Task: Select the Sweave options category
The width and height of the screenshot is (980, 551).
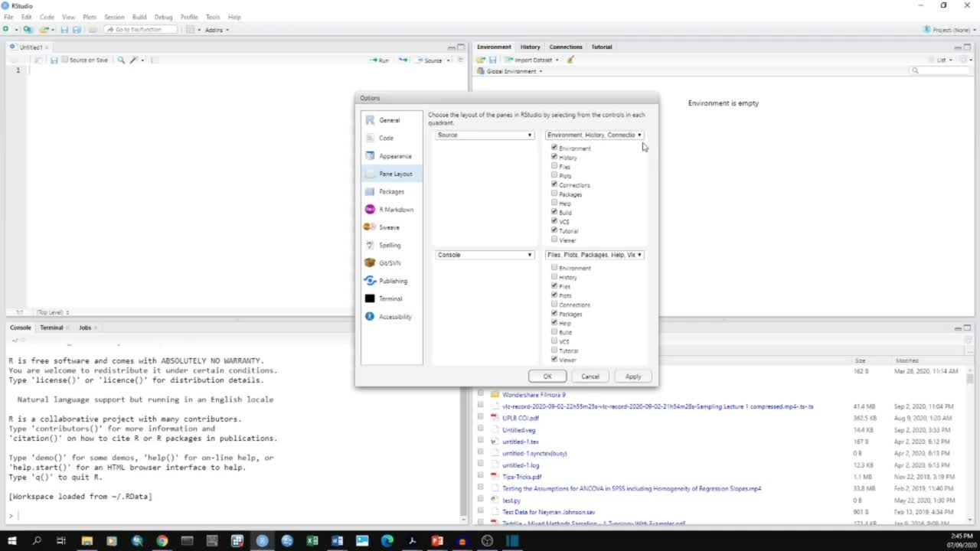Action: pyautogui.click(x=391, y=227)
